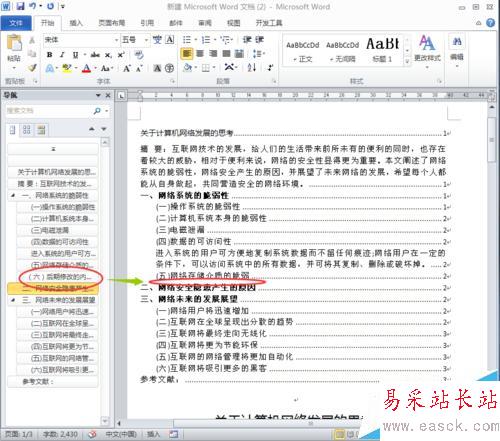Screen dimensions: 500x441
Task: Apply the 标题 1 Heading style
Action: click(382, 51)
